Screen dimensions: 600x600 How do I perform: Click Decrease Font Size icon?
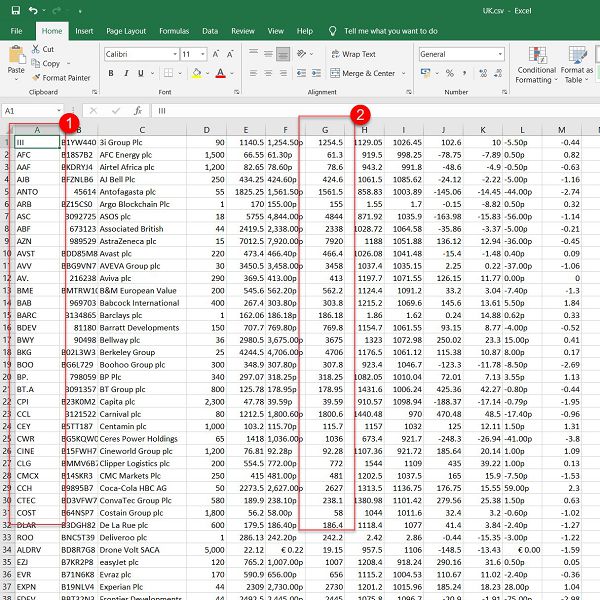(230, 54)
